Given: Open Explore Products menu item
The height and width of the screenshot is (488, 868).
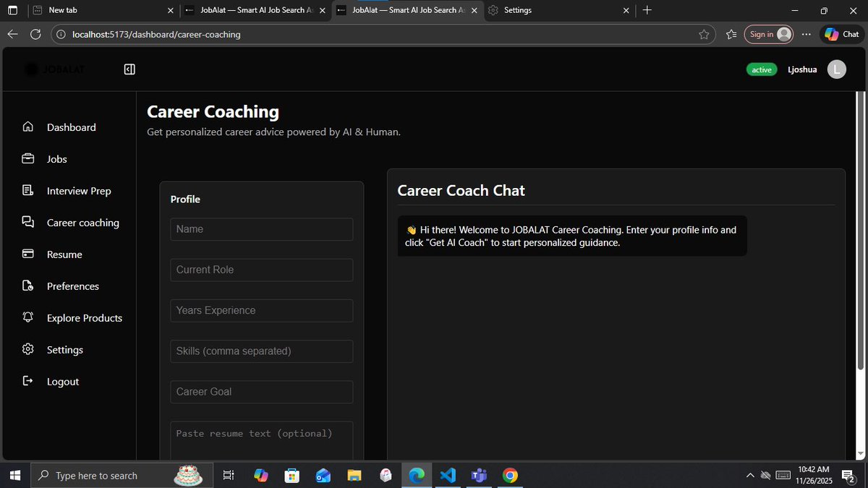Looking at the screenshot, I should (85, 318).
